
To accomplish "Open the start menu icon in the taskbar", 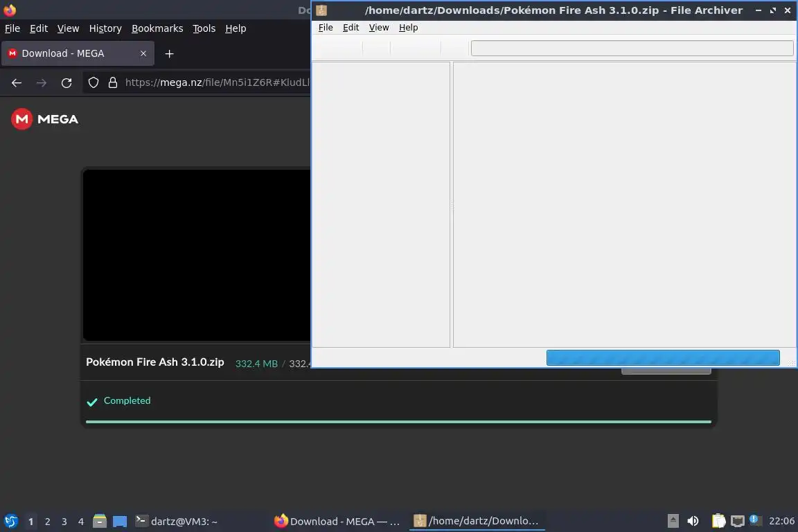I will [x=10, y=521].
